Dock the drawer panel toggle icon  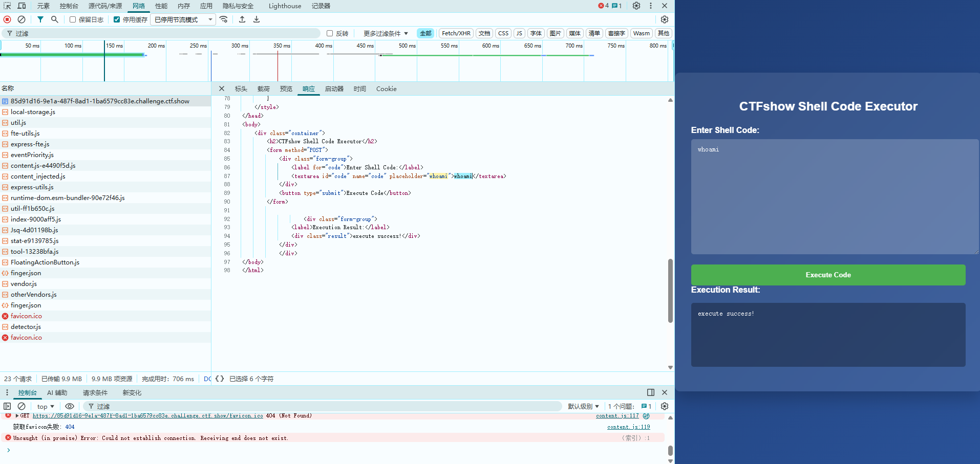tap(651, 392)
